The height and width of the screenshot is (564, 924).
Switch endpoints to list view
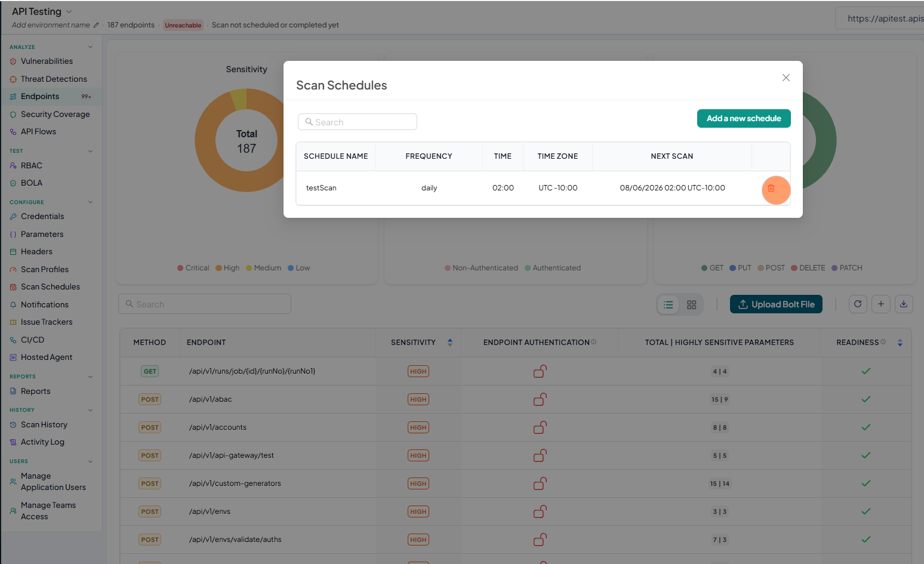[x=669, y=304]
